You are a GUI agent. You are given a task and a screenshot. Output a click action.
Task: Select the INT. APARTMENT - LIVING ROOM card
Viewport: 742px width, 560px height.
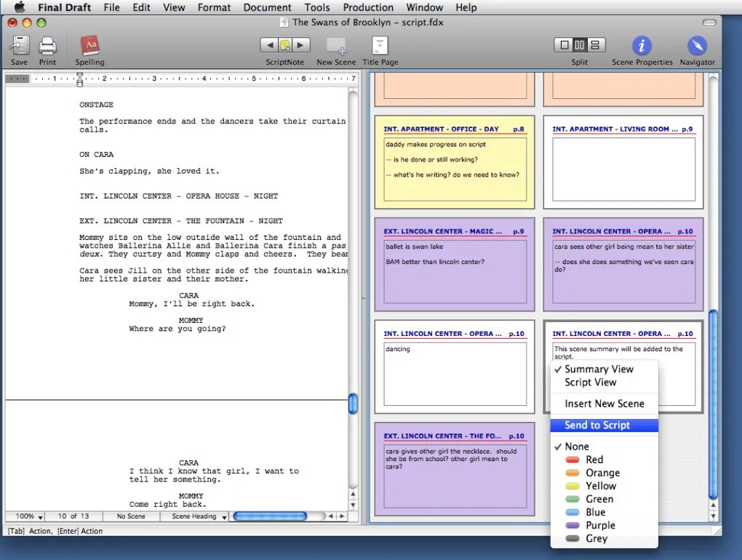pyautogui.click(x=623, y=162)
